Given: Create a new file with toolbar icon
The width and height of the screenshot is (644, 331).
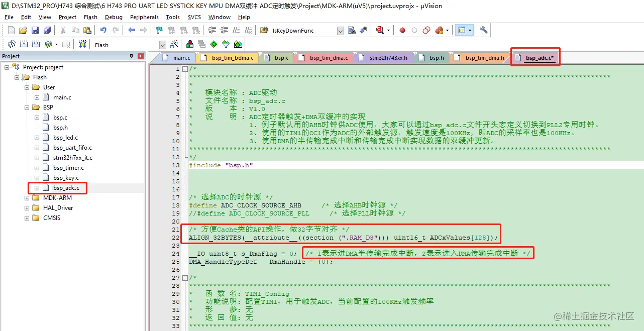Looking at the screenshot, I should [11, 30].
